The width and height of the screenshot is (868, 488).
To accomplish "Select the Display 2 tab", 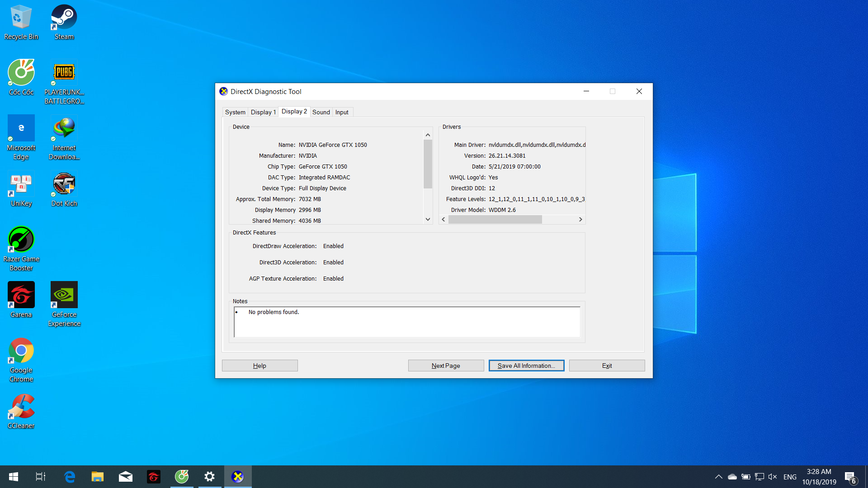I will point(294,111).
